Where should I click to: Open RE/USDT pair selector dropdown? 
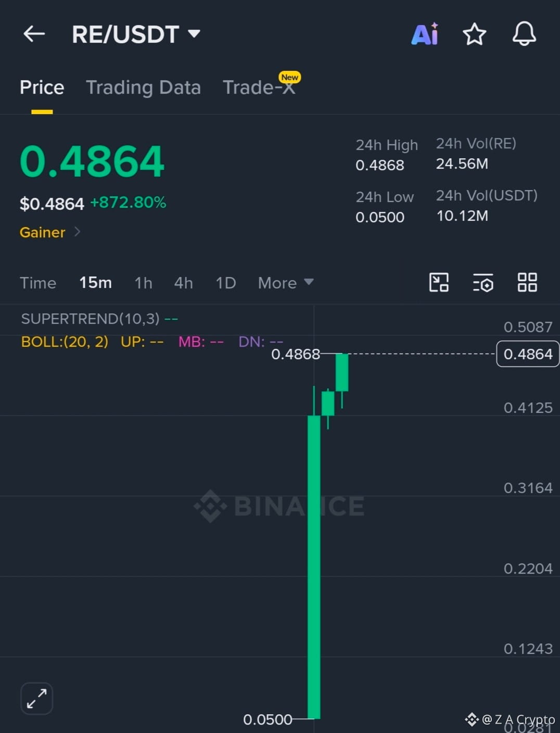(136, 34)
